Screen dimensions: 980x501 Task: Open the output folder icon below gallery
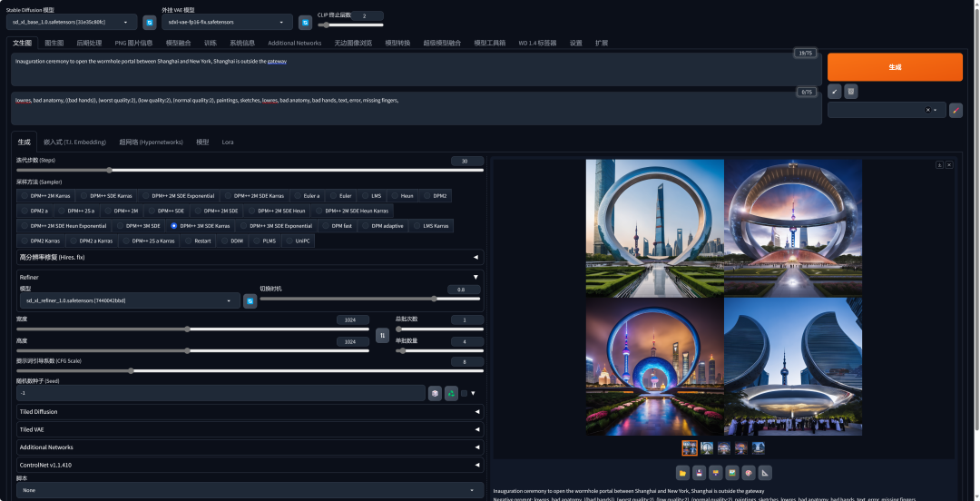(x=682, y=472)
